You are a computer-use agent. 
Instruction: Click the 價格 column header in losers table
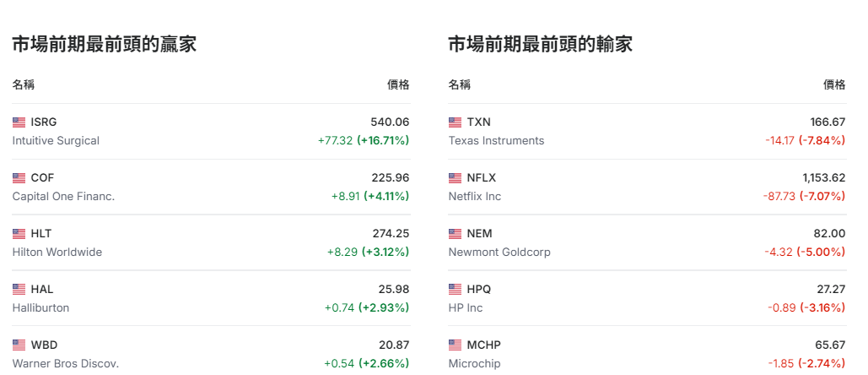click(834, 84)
